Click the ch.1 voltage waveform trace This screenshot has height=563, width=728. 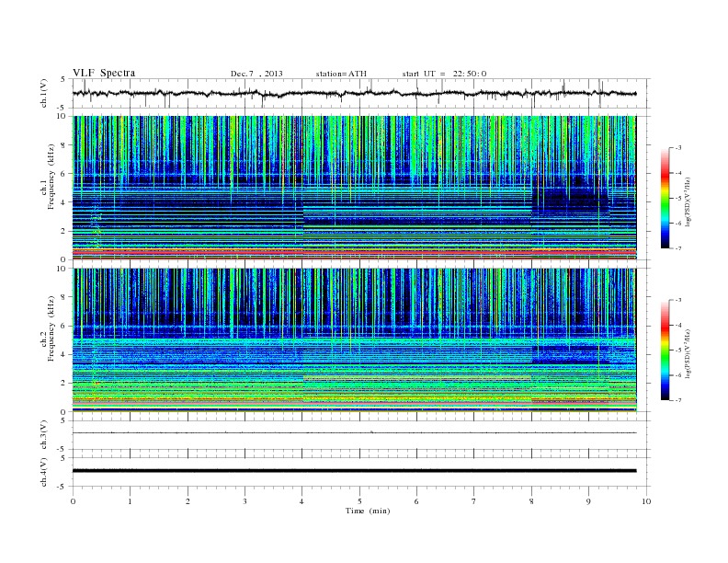tap(354, 93)
